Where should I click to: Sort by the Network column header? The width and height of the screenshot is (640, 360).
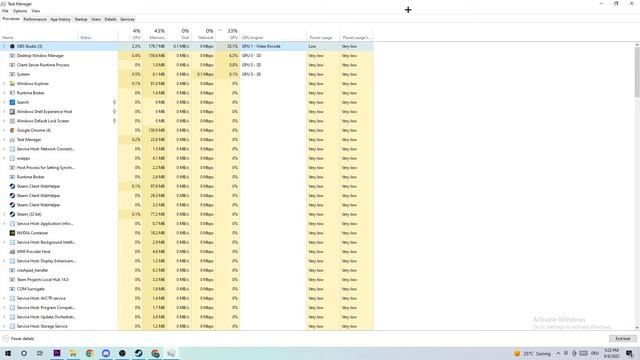pyautogui.click(x=203, y=34)
